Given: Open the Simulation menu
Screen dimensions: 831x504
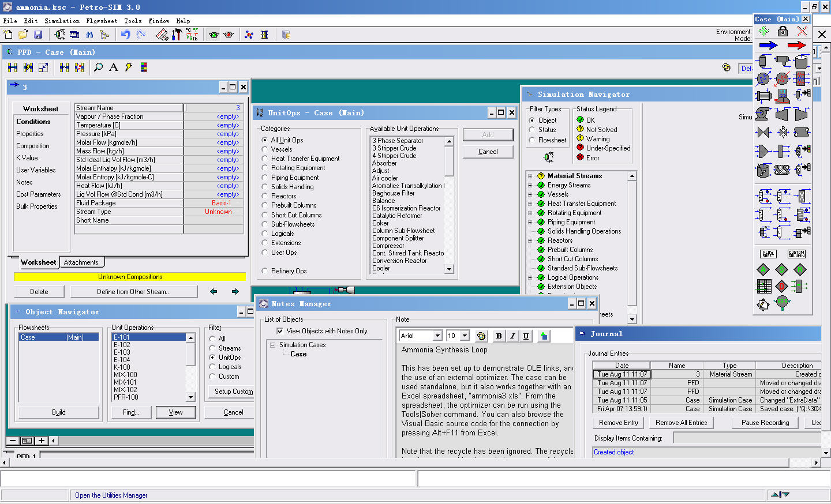Looking at the screenshot, I should (x=62, y=21).
